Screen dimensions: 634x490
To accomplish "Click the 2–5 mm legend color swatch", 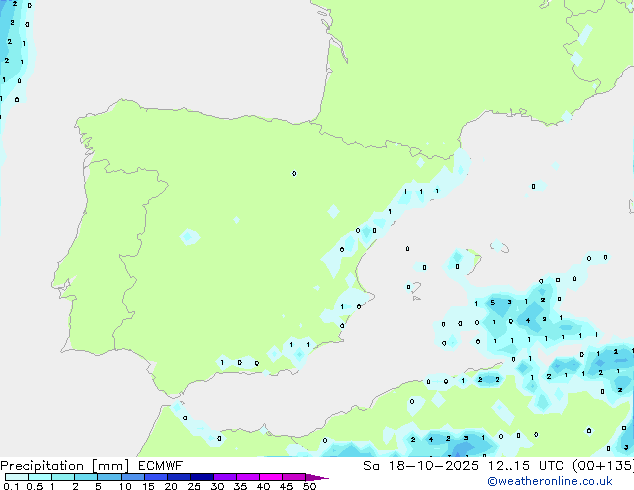I will (86, 477).
